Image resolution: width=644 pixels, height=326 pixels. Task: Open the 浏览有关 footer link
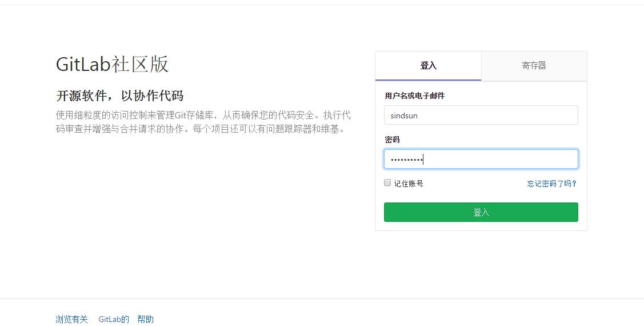pos(71,319)
